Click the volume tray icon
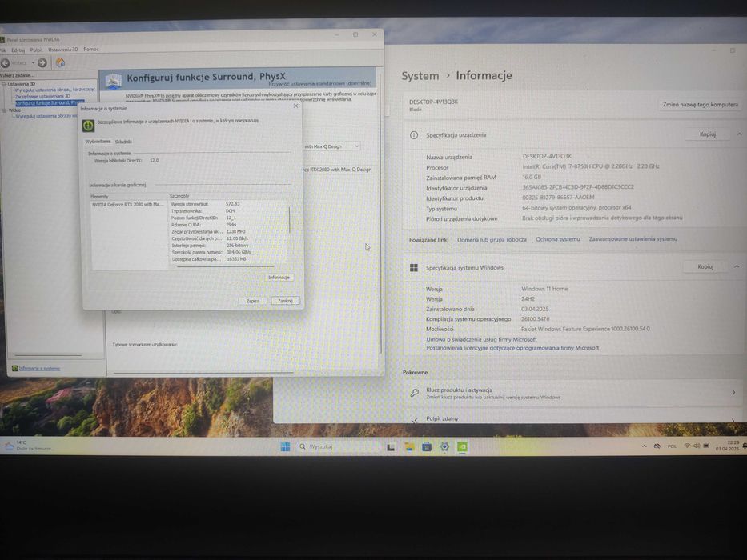The image size is (747, 560). pos(697,446)
